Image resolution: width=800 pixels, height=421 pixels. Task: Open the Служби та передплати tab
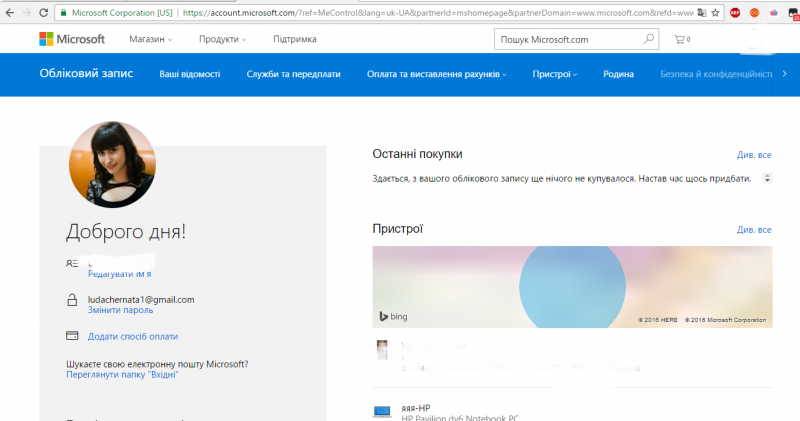(293, 74)
